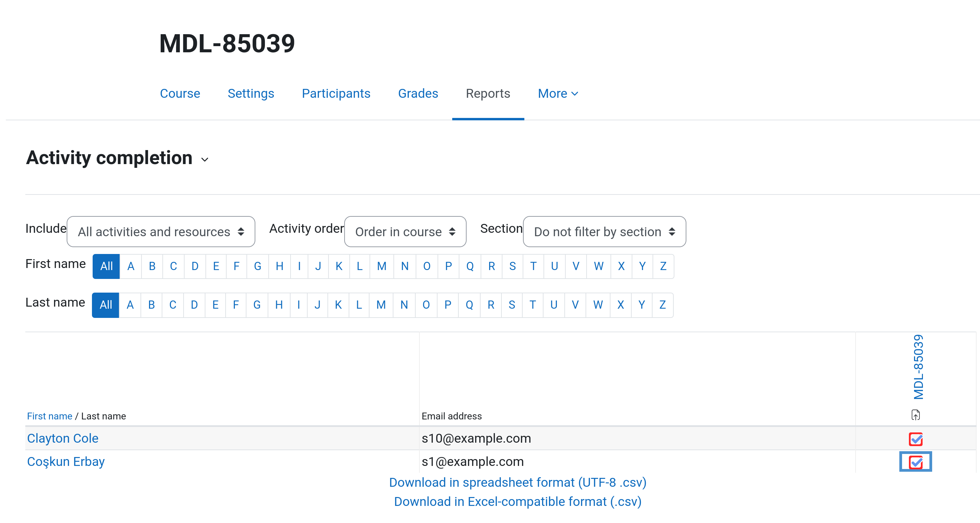The height and width of the screenshot is (523, 980).
Task: Filter first name by letter Z
Action: click(x=663, y=266)
